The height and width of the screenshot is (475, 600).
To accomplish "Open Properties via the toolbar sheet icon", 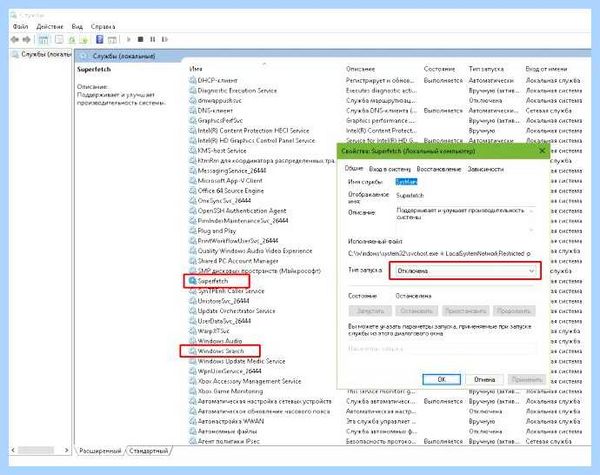I will [59, 39].
